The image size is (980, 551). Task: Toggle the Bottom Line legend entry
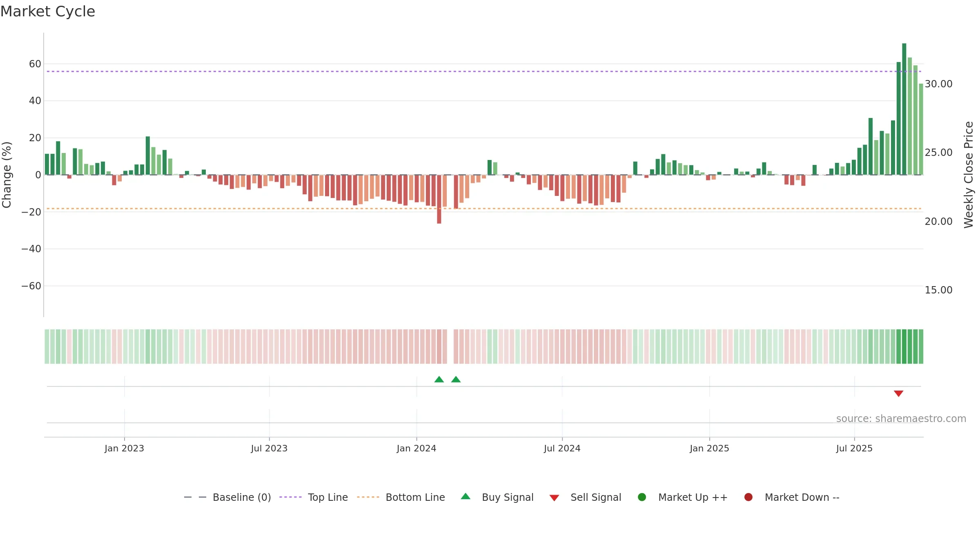401,497
